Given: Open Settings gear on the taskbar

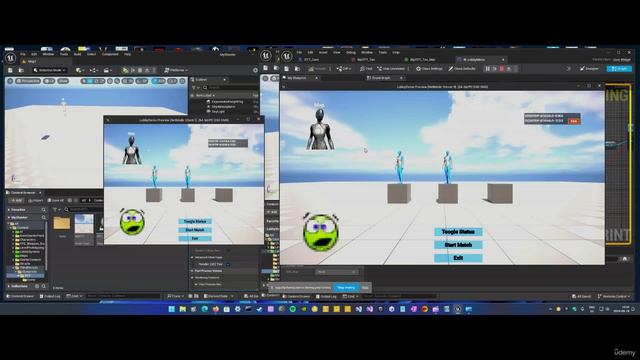Looking at the screenshot, I should point(238,309).
